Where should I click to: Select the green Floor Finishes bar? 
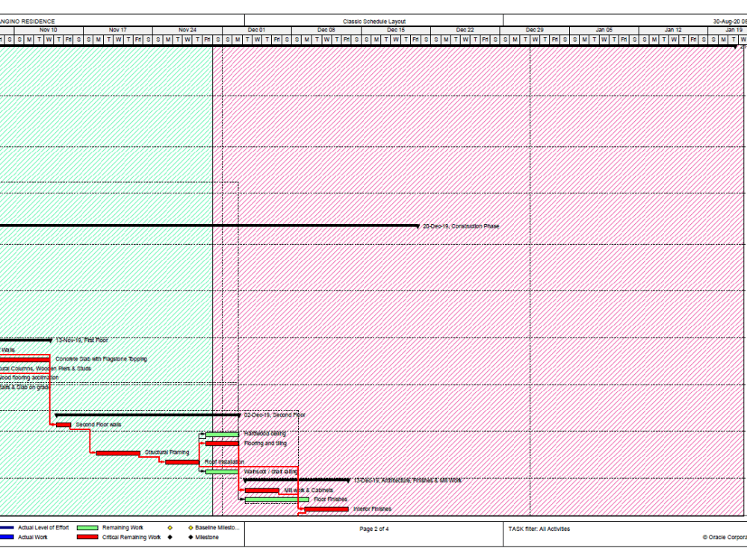[x=277, y=500]
